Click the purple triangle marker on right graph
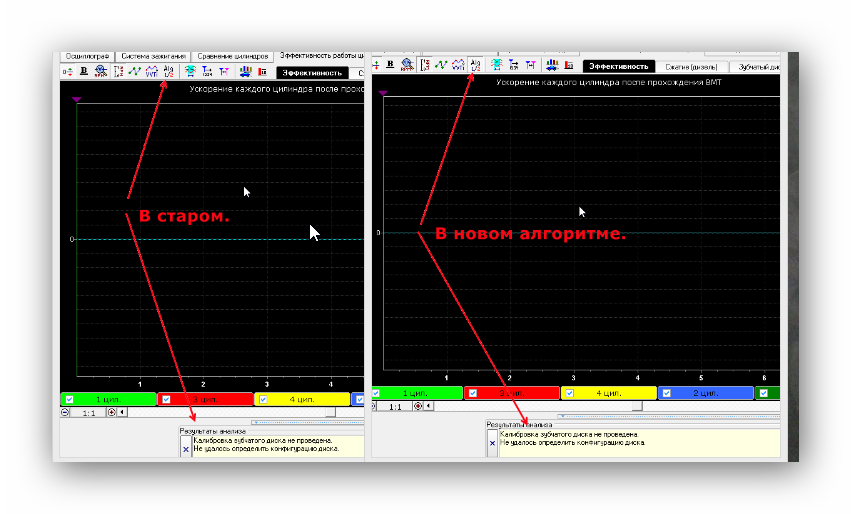This screenshot has height=514, width=851. click(x=383, y=93)
